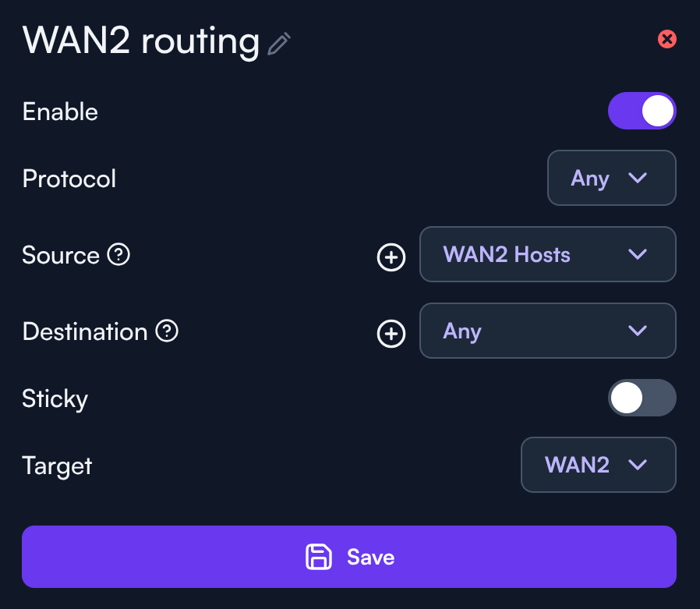The width and height of the screenshot is (700, 609).
Task: Open the Protocol dropdown set to Any
Action: (611, 178)
